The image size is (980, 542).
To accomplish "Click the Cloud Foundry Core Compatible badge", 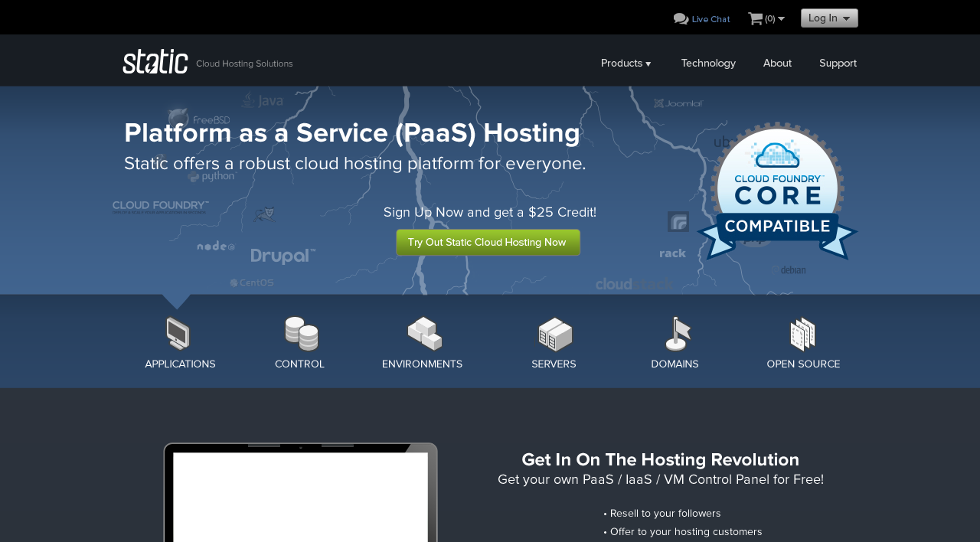I will [777, 191].
